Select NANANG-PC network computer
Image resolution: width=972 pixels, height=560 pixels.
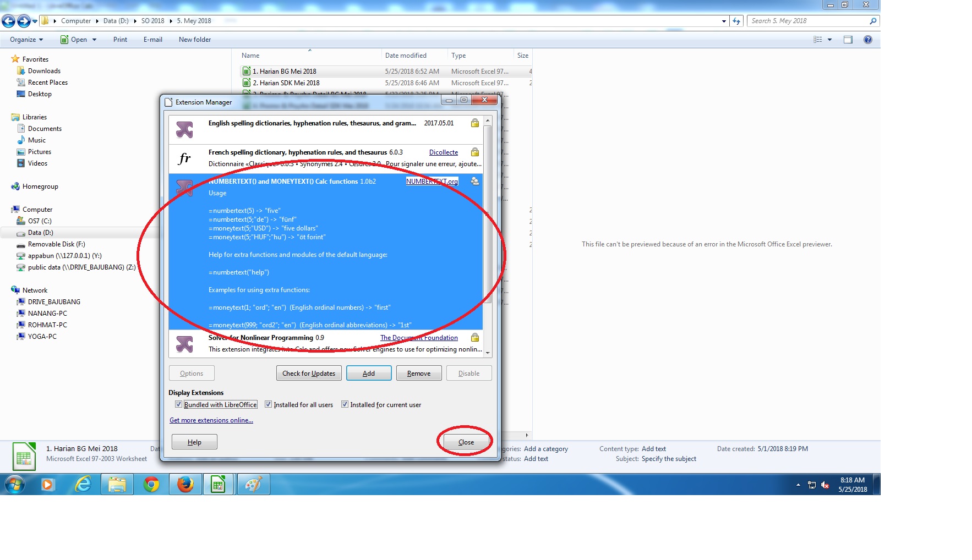[47, 314]
